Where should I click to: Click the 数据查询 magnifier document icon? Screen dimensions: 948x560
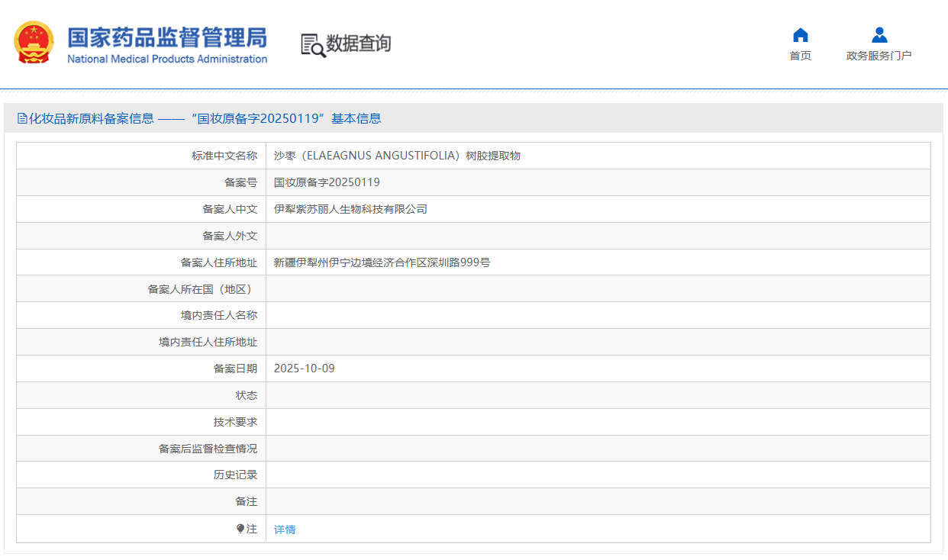[311, 44]
